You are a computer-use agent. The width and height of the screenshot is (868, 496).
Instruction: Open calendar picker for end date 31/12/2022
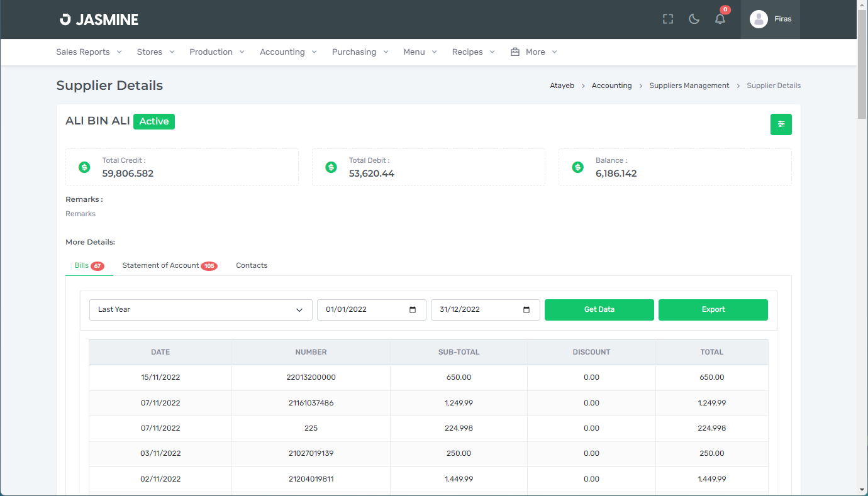click(526, 310)
